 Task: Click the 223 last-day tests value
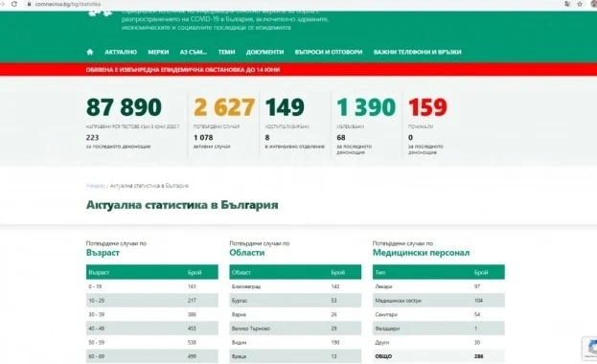(x=93, y=137)
